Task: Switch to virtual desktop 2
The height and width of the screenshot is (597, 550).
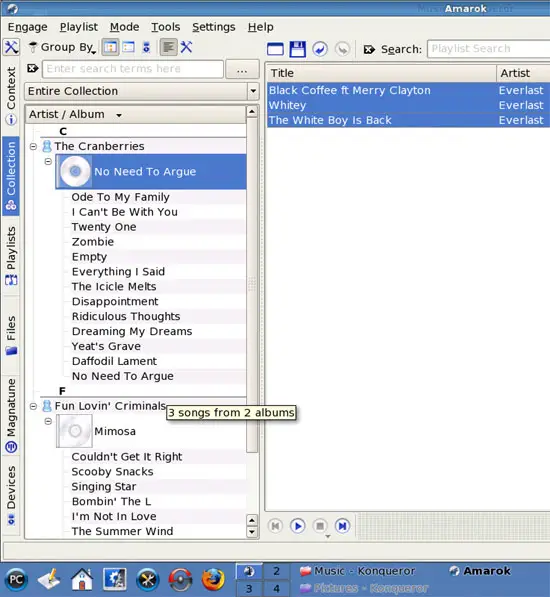Action: (x=276, y=571)
